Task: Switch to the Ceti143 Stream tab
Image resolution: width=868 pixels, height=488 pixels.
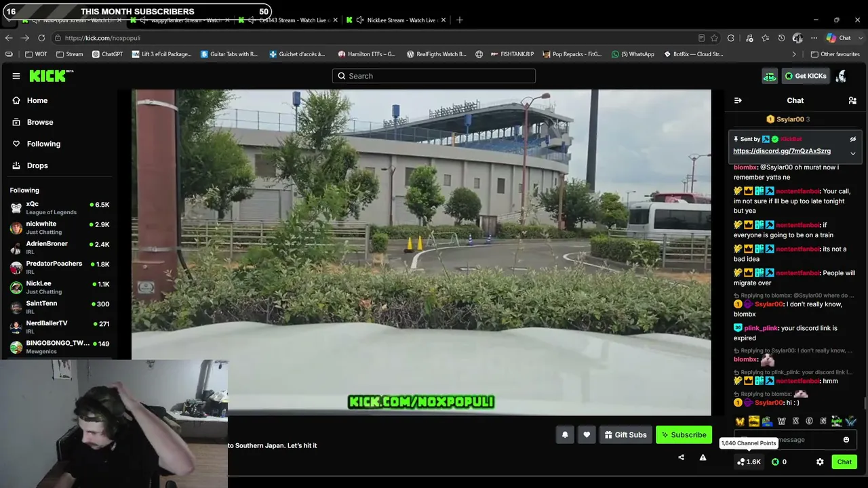Action: [x=287, y=20]
